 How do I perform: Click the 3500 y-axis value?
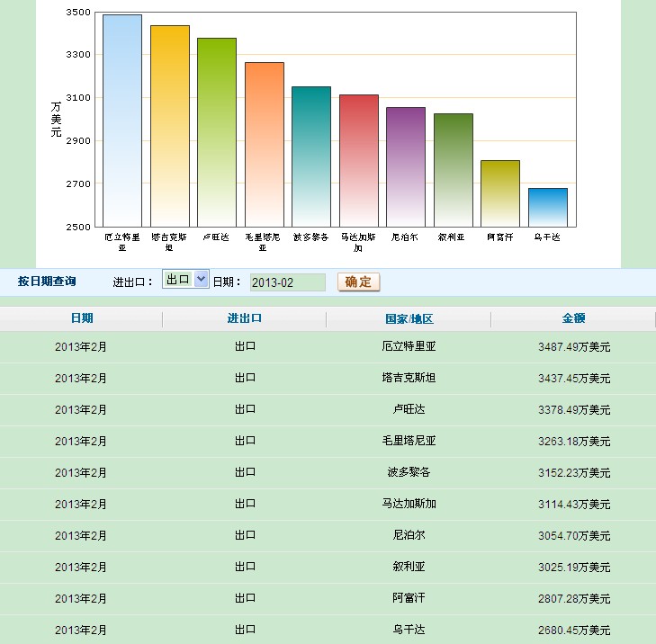78,12
